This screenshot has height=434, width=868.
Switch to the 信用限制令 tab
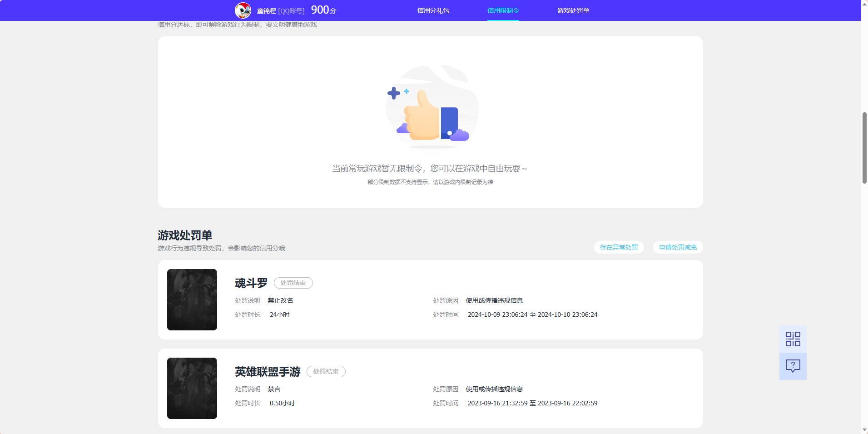[x=503, y=10]
